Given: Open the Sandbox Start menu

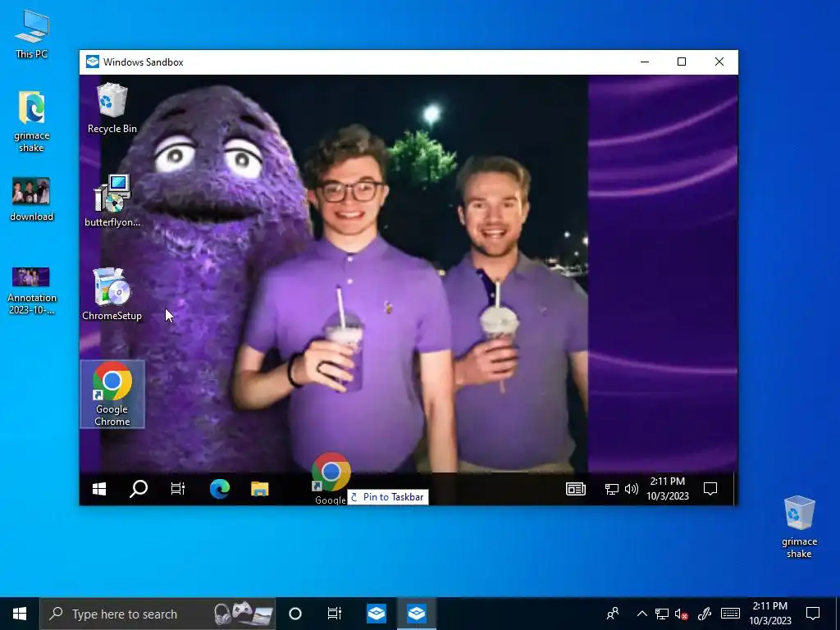Looking at the screenshot, I should point(99,489).
